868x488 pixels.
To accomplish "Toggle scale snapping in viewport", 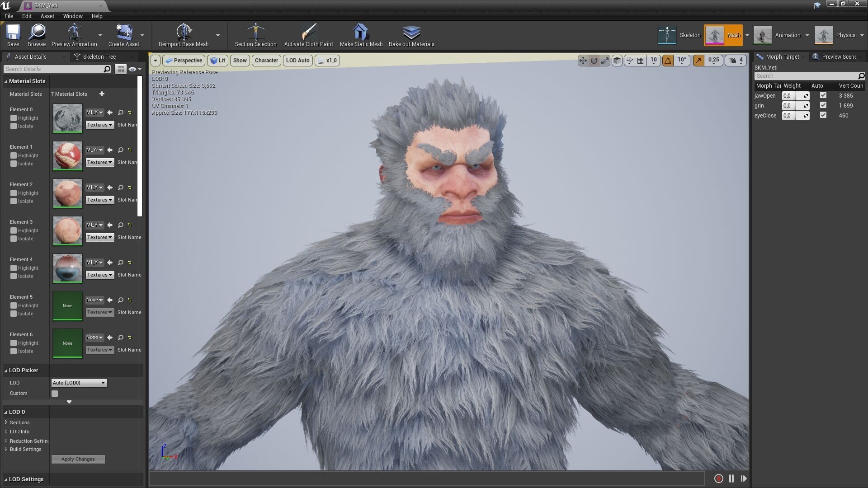I will point(698,61).
